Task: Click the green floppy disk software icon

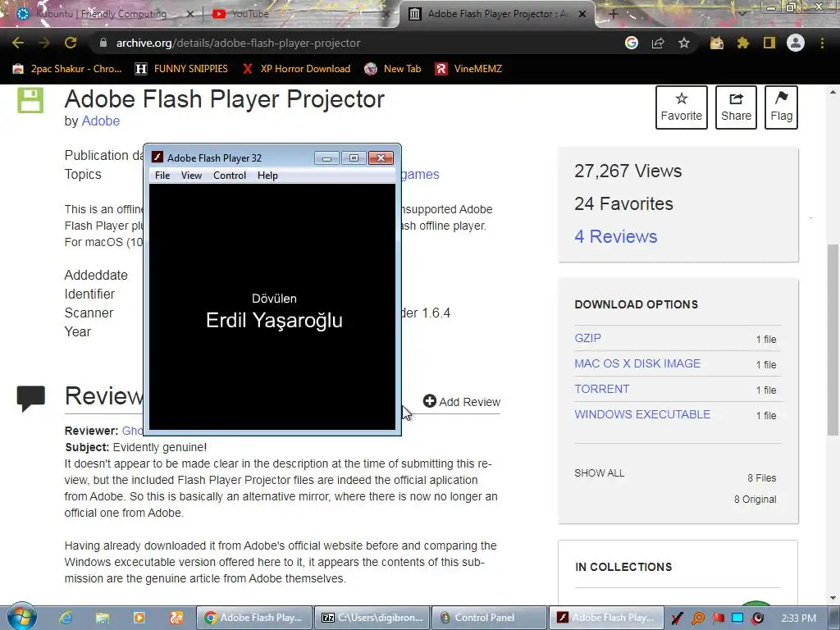Action: click(x=30, y=100)
